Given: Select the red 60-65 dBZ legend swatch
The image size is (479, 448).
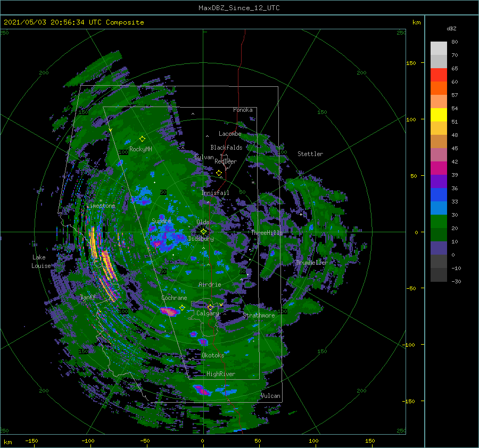Looking at the screenshot, I should point(439,75).
